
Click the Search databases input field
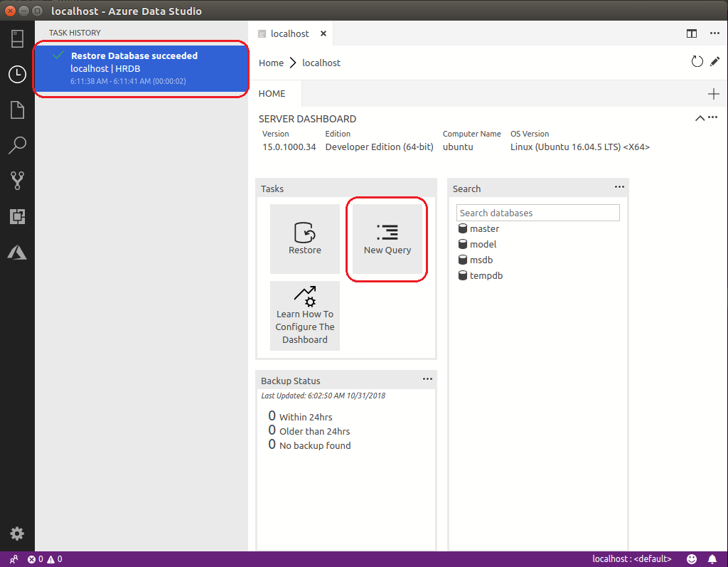537,213
